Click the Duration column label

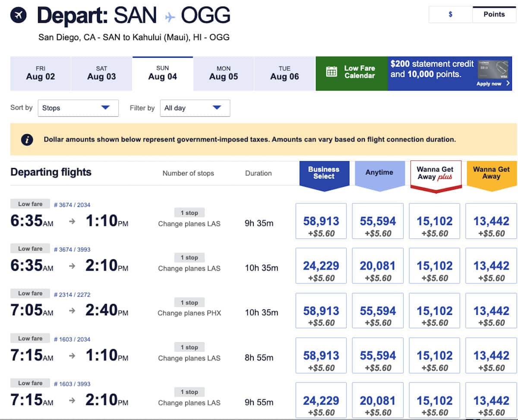coord(259,173)
